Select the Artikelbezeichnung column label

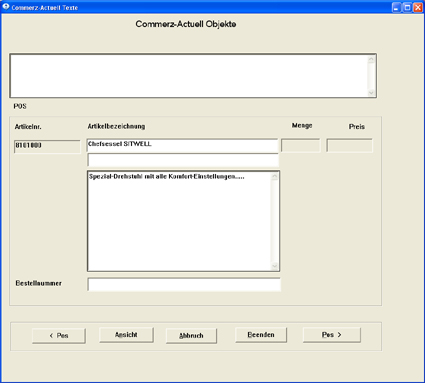click(x=116, y=126)
